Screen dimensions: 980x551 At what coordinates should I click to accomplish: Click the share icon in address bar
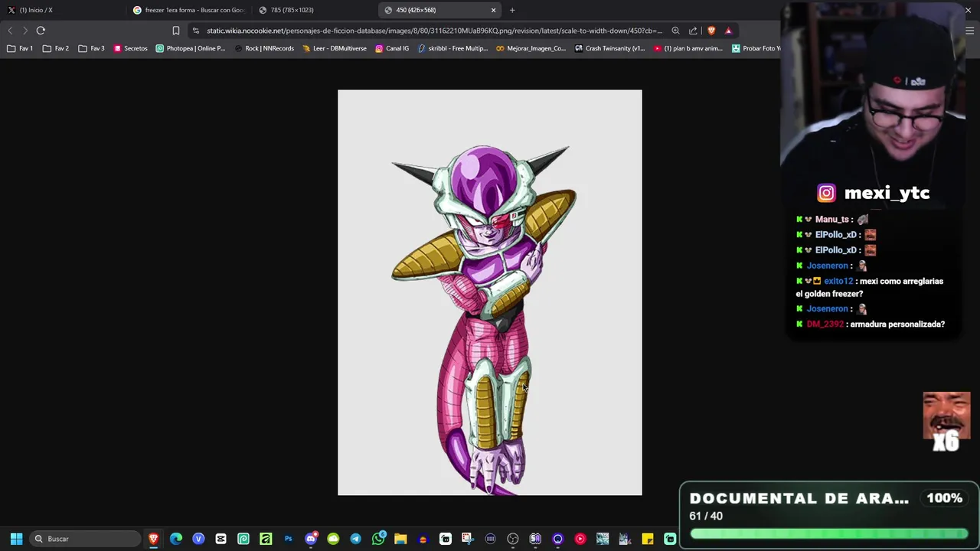pos(693,31)
